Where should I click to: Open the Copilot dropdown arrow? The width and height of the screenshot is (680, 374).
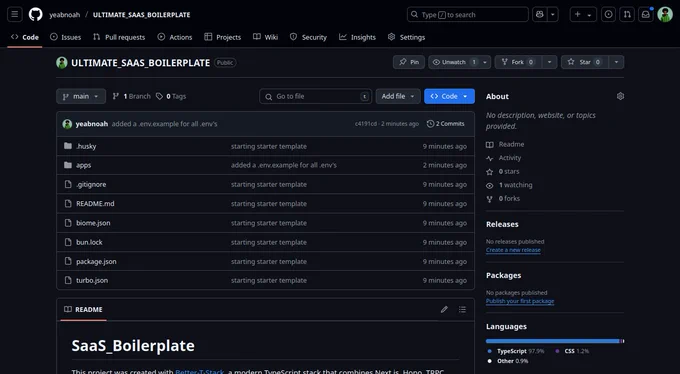tap(553, 14)
